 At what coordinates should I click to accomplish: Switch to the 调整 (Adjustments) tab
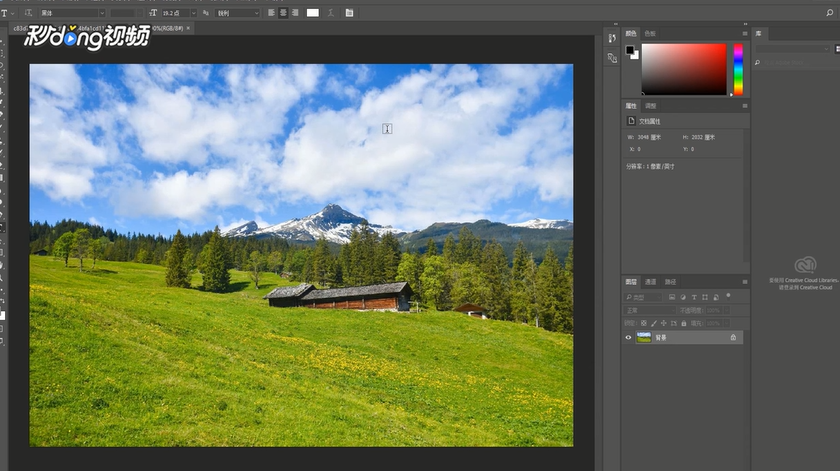[650, 106]
